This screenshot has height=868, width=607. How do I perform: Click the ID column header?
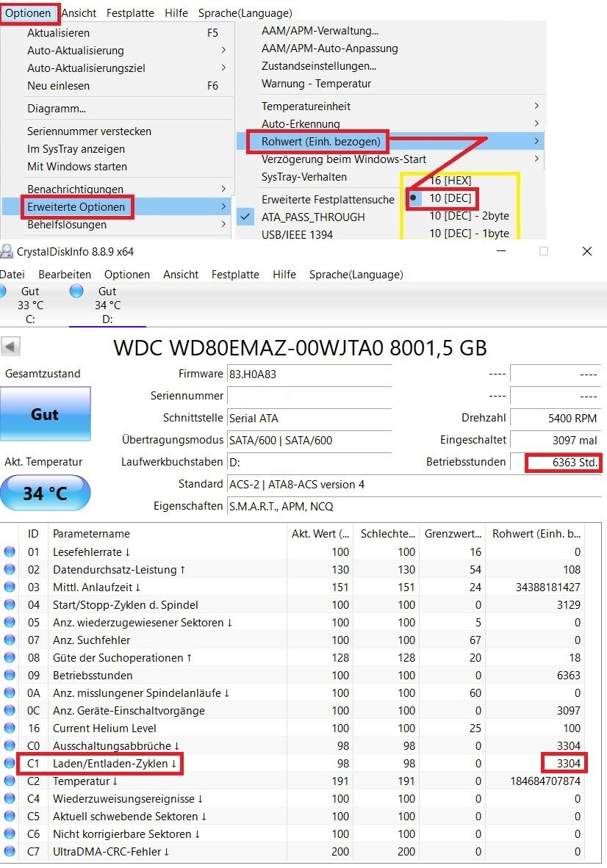pyautogui.click(x=33, y=534)
